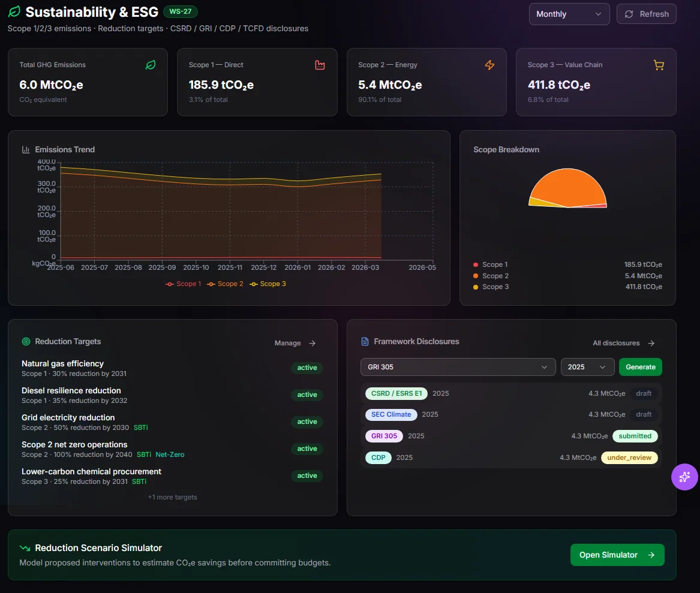Click the 411.8 tCO₂e Scope 3 card value
This screenshot has height=593, width=700.
[x=559, y=85]
